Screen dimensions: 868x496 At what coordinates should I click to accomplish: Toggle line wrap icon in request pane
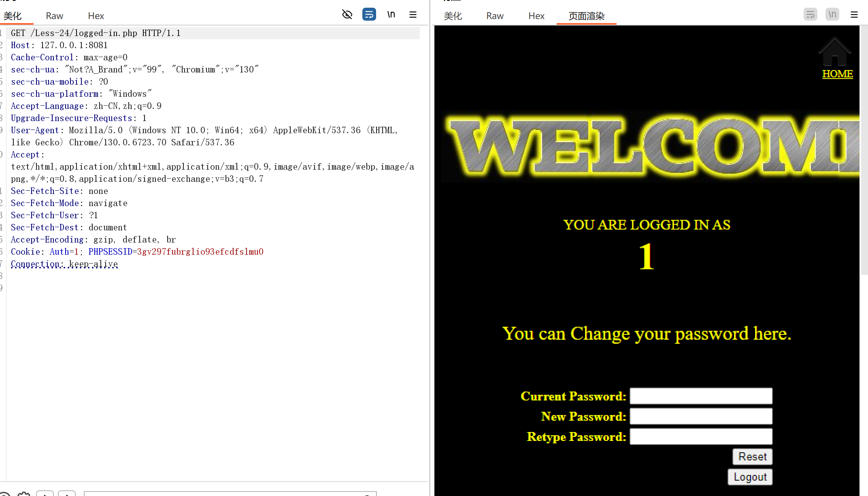pos(369,15)
